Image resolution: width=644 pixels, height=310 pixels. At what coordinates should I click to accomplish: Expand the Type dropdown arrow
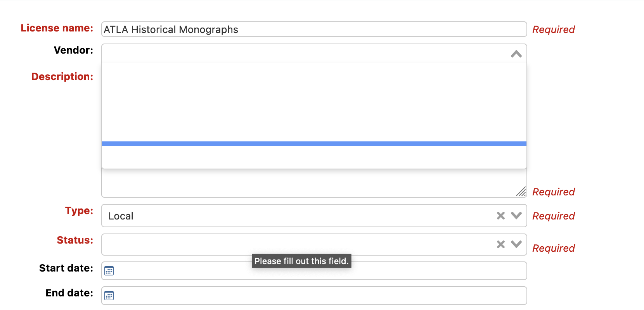pyautogui.click(x=516, y=216)
